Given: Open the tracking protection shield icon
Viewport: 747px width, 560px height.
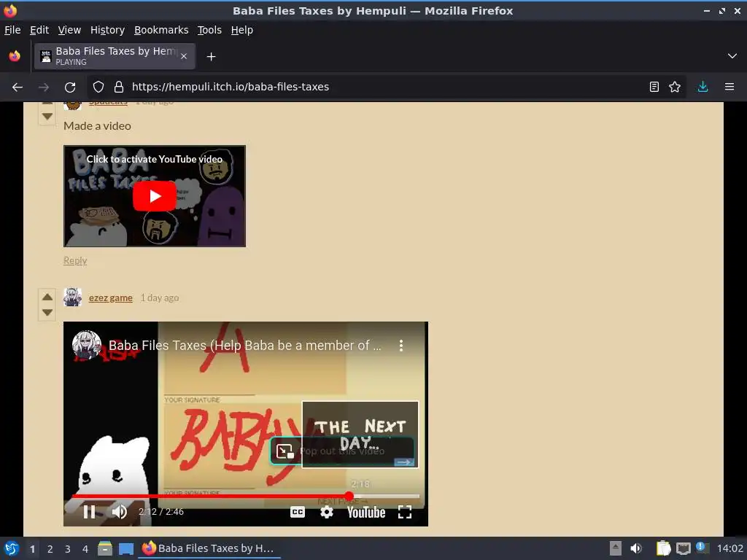Looking at the screenshot, I should pyautogui.click(x=98, y=87).
